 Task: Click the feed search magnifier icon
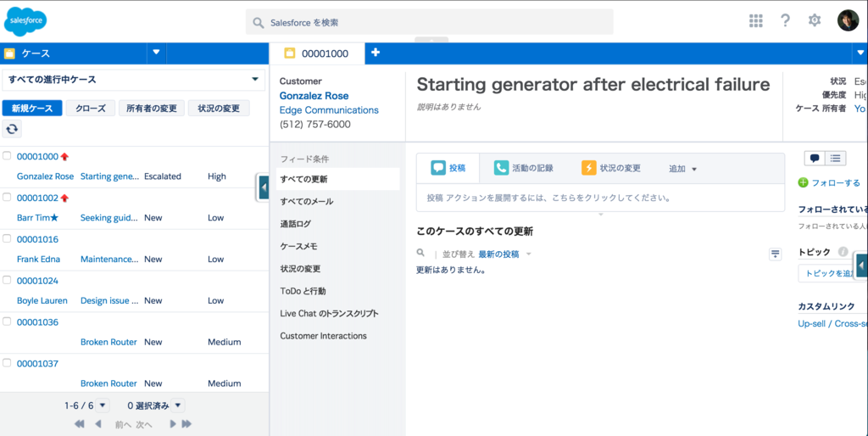click(420, 253)
